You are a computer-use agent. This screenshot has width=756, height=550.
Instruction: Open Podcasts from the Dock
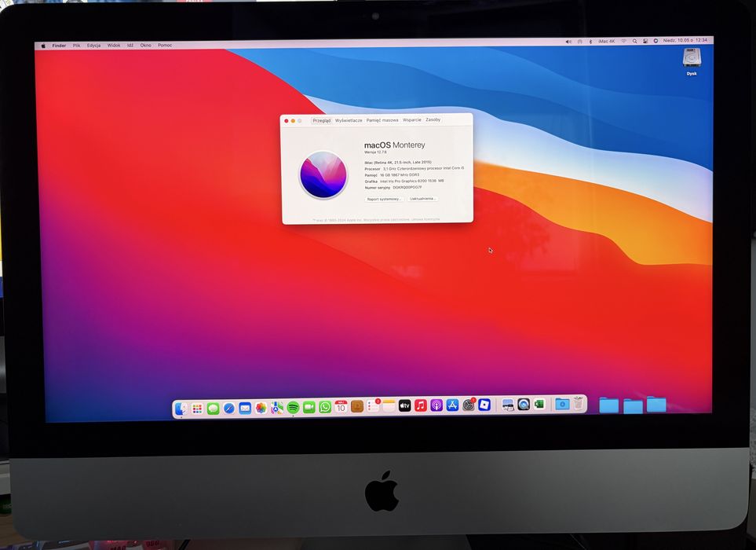point(436,405)
